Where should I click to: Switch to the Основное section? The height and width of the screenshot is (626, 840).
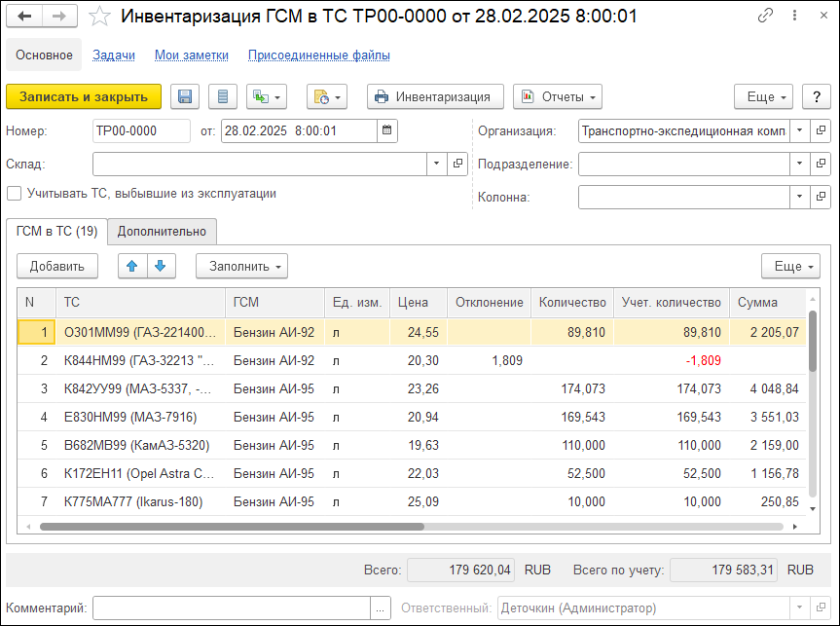click(44, 55)
